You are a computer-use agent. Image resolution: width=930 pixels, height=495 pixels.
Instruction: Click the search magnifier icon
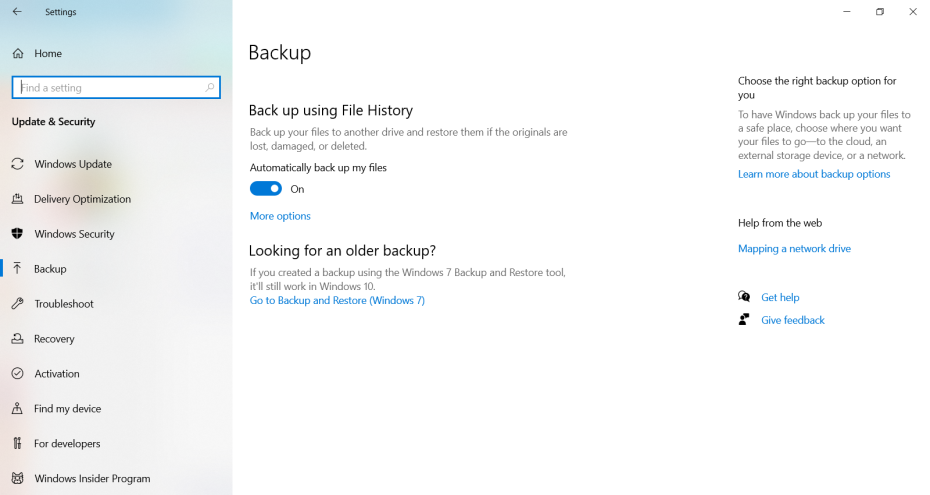click(x=210, y=88)
